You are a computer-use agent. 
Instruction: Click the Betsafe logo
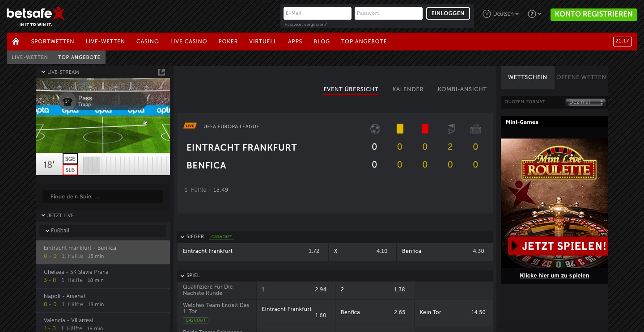(36, 17)
